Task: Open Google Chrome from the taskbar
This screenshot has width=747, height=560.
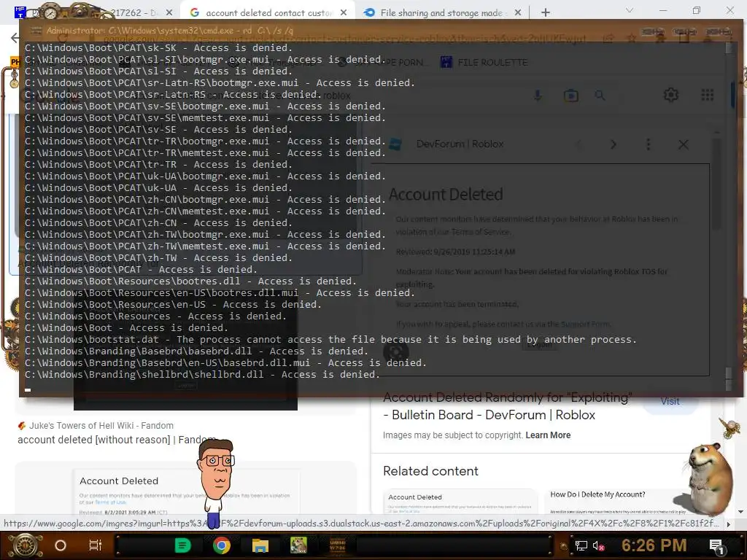Action: [222, 545]
